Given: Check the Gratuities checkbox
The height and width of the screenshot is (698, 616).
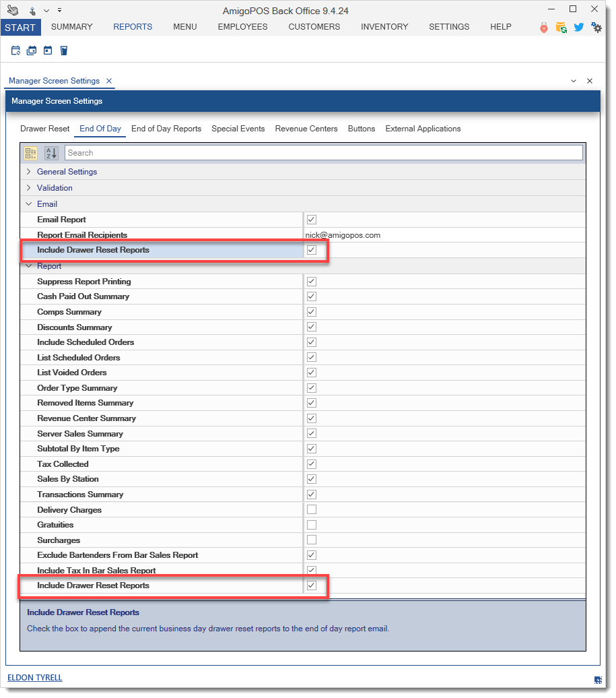Looking at the screenshot, I should [312, 525].
